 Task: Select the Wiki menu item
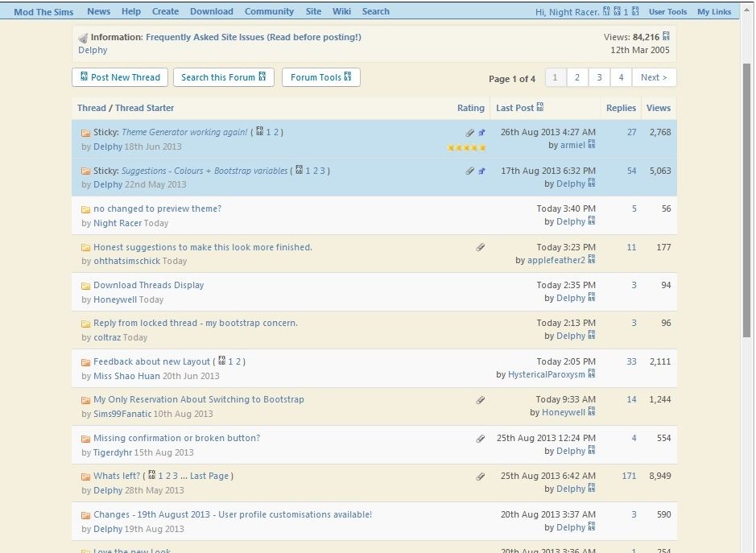[341, 11]
